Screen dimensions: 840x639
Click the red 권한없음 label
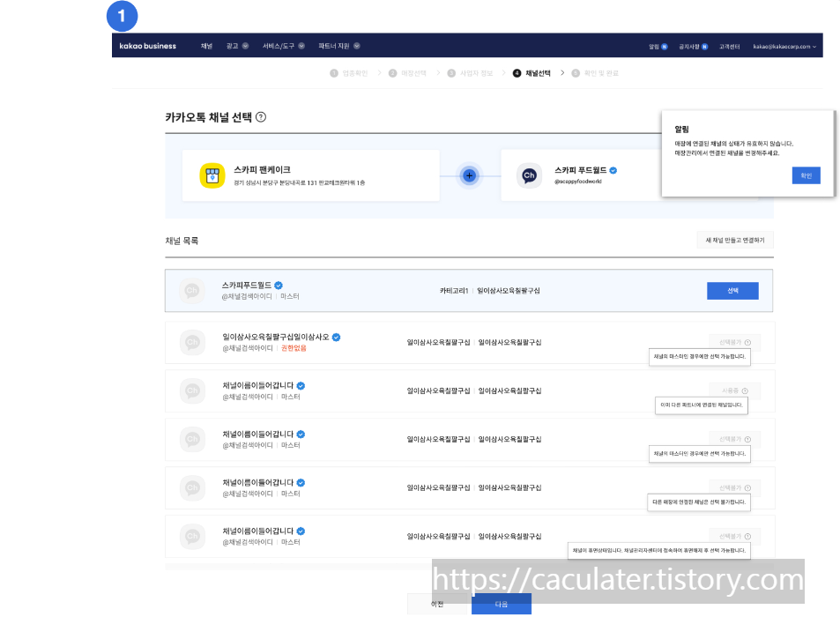tap(294, 348)
